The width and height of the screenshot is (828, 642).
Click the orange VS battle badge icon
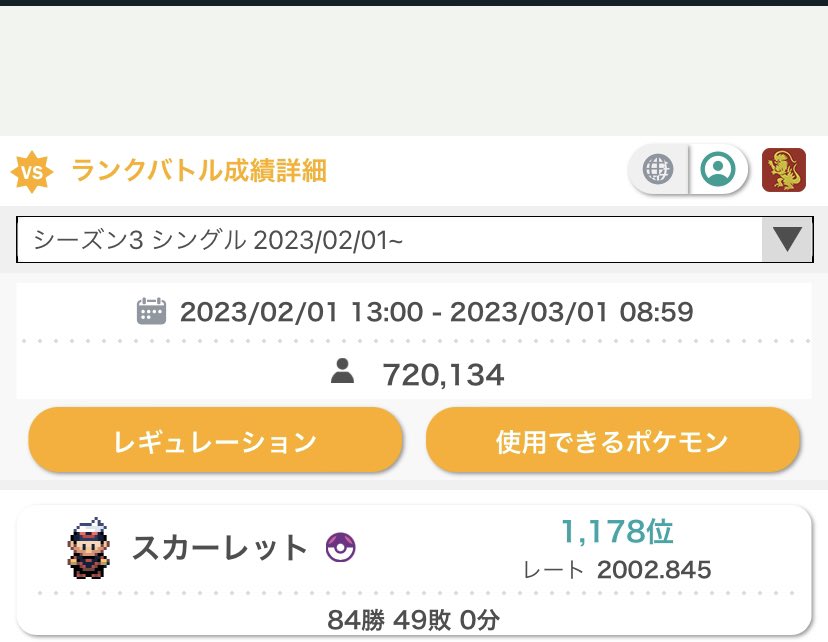coord(32,171)
